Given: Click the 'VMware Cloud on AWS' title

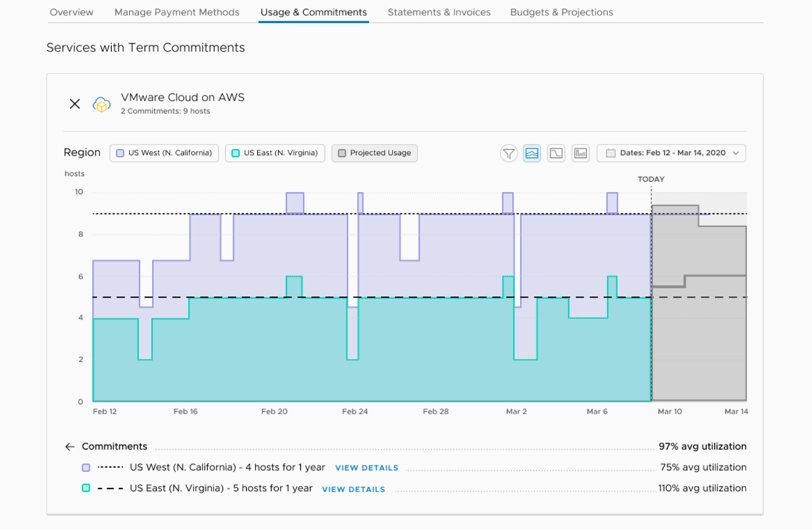Looking at the screenshot, I should [x=182, y=97].
